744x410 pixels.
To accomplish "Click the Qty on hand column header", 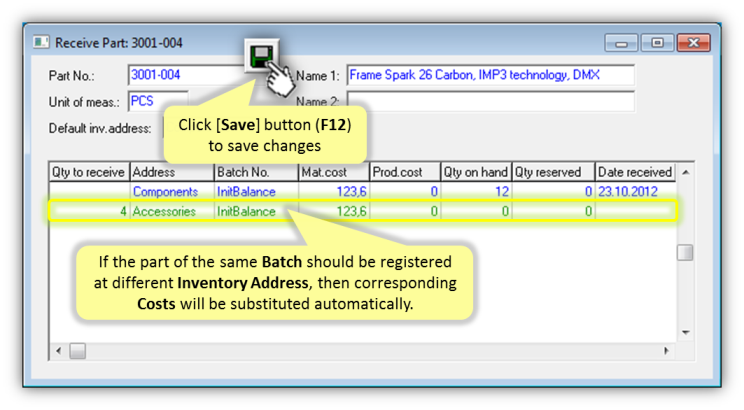I will (476, 172).
